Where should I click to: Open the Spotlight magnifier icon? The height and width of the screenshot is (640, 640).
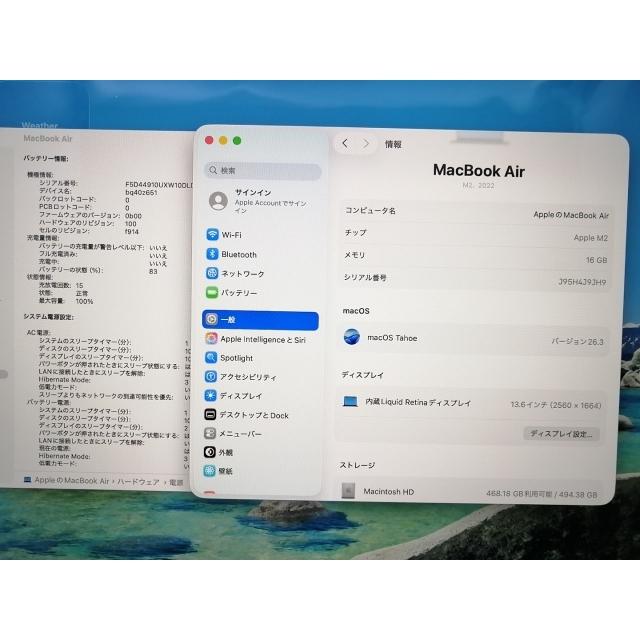(x=211, y=358)
